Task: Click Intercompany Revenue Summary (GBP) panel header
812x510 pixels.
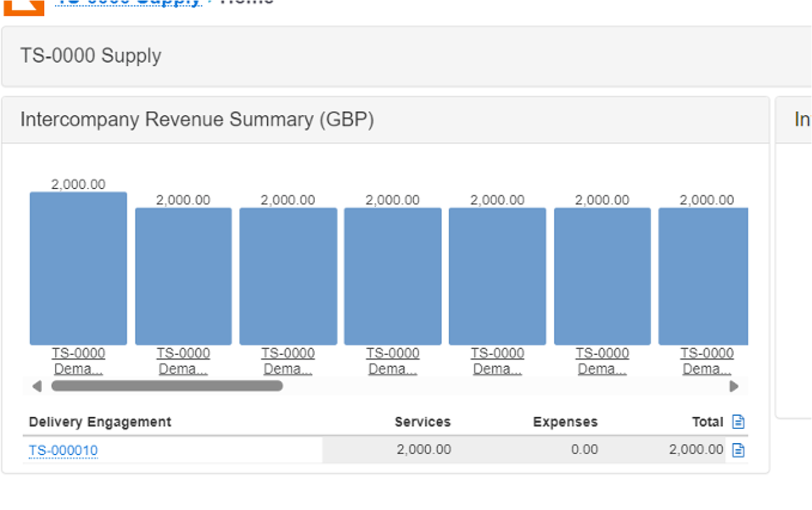Action: [x=386, y=119]
